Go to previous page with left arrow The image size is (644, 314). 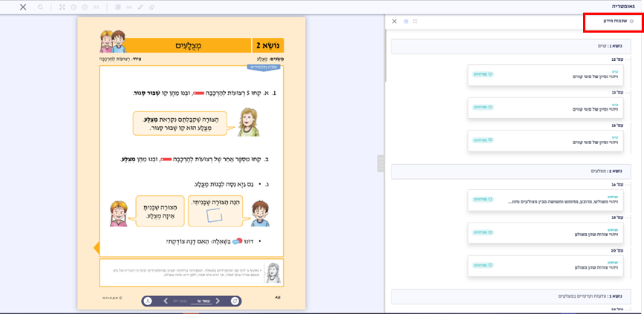point(165,301)
